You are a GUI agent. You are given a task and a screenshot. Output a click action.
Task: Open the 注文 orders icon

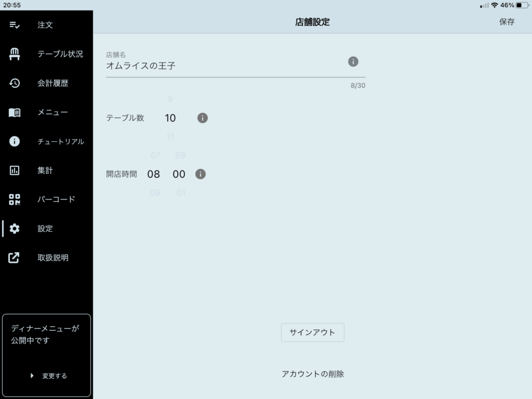14,25
